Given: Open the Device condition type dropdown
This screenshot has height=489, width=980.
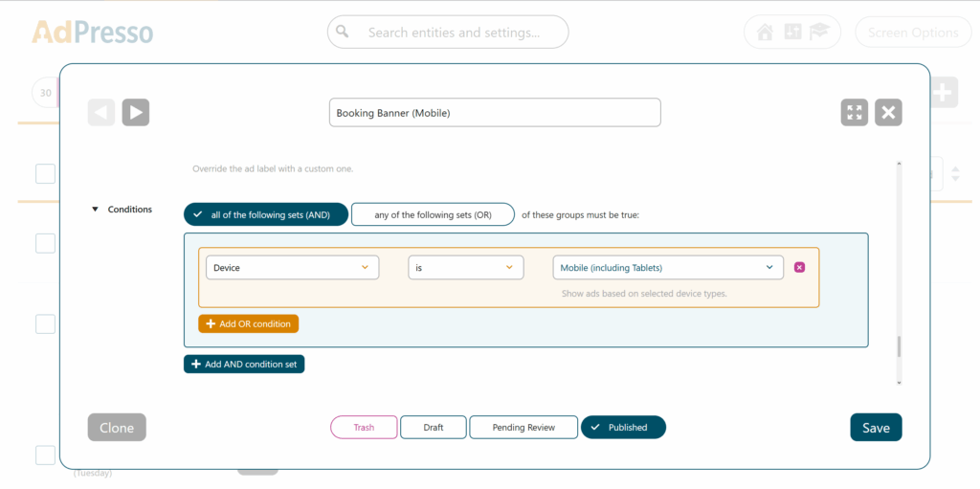Looking at the screenshot, I should pos(291,268).
